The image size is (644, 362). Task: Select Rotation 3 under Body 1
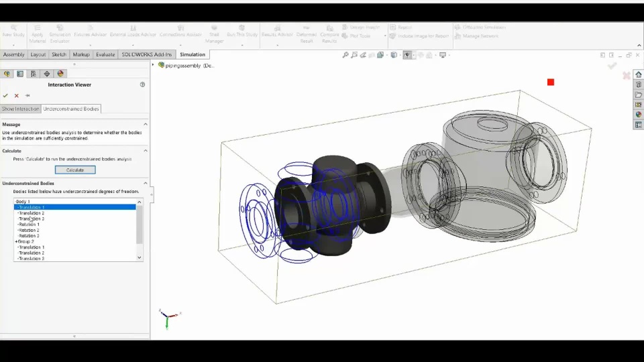[75, 236]
